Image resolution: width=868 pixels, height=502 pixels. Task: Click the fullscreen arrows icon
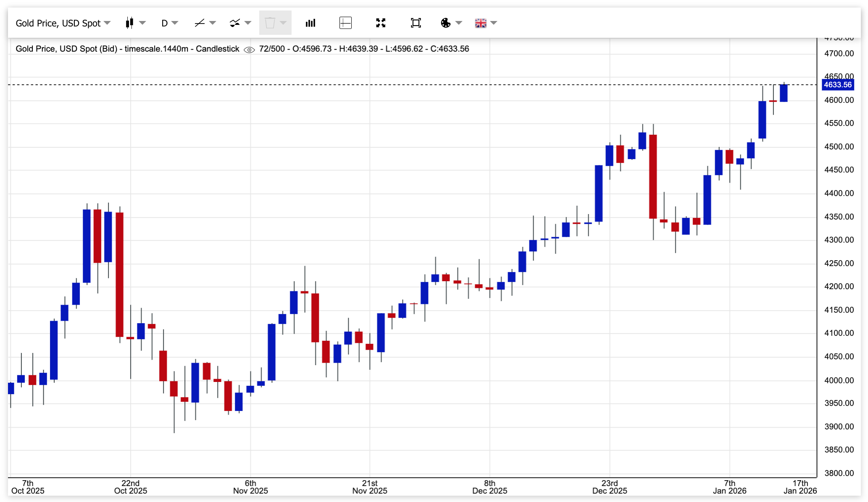[x=381, y=23]
